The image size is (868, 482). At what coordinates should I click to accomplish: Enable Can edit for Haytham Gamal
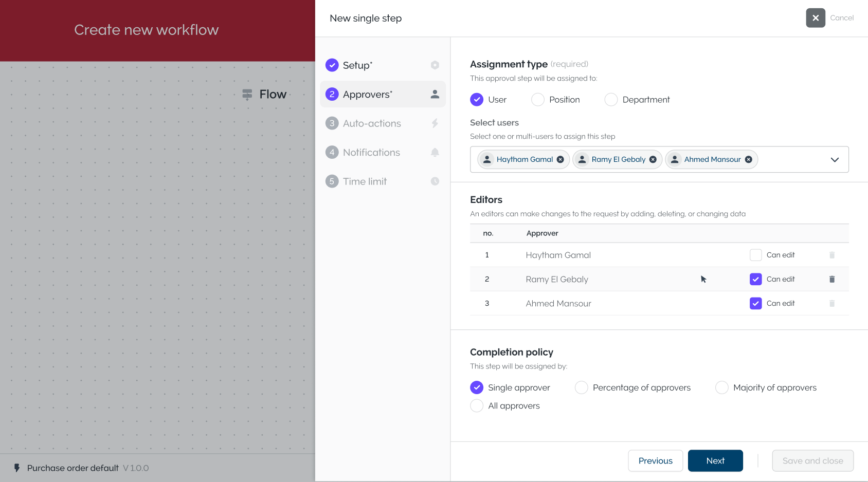pyautogui.click(x=755, y=255)
